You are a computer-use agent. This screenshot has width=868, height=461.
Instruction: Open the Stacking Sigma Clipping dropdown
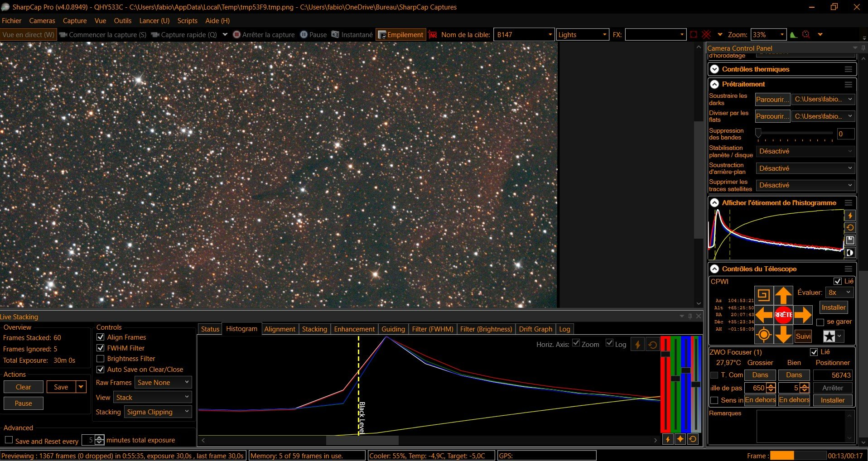(158, 412)
